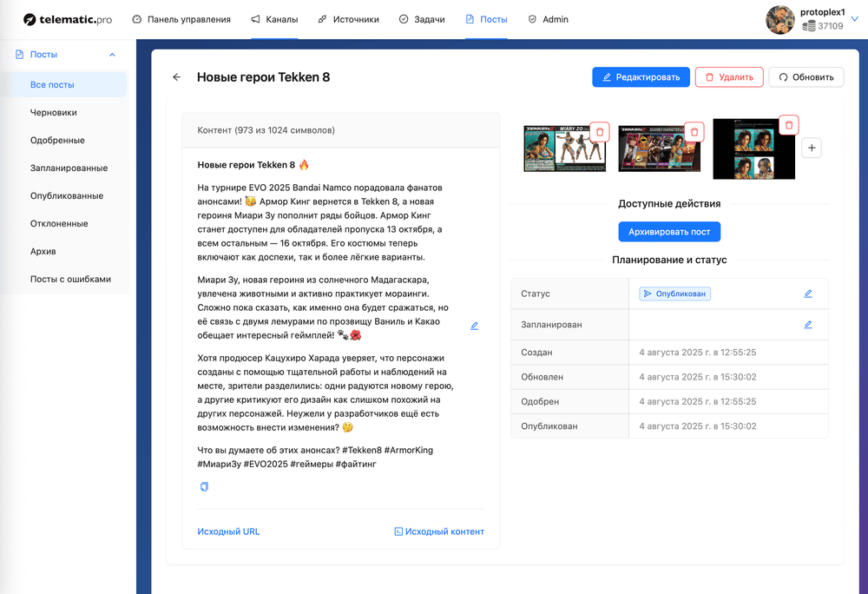This screenshot has width=868, height=594.
Task: Click the Удалить button
Action: (730, 77)
